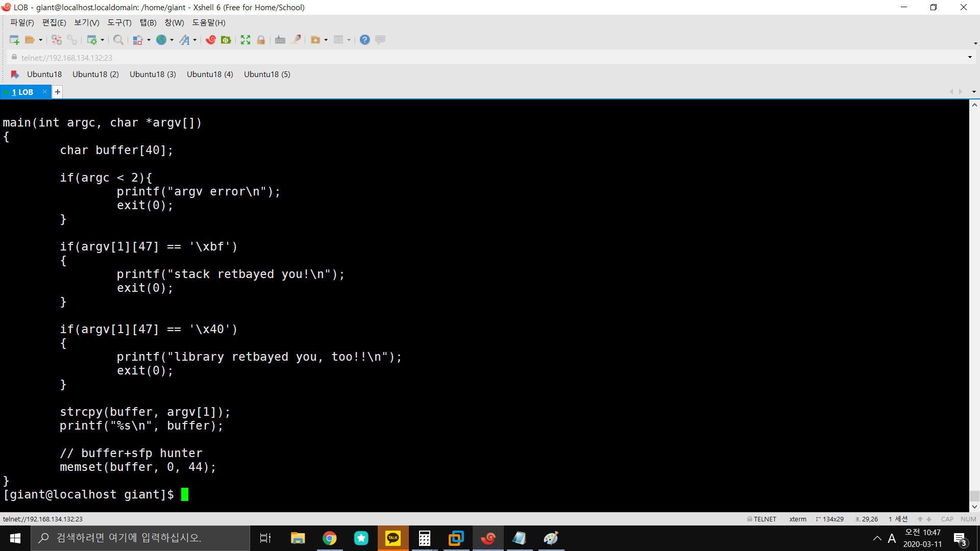The image size is (980, 551).
Task: Expand the Open folder dropdown arrow
Action: (x=41, y=40)
